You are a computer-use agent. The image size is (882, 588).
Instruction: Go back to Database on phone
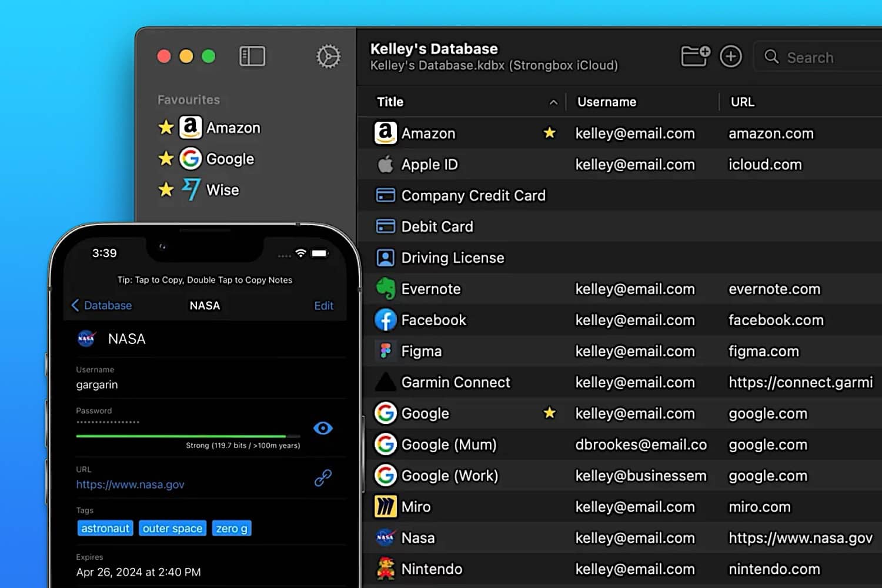[x=102, y=305]
